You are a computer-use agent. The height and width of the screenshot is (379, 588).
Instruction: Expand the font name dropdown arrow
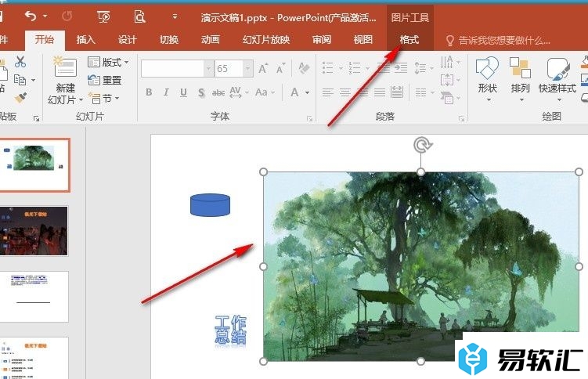209,69
